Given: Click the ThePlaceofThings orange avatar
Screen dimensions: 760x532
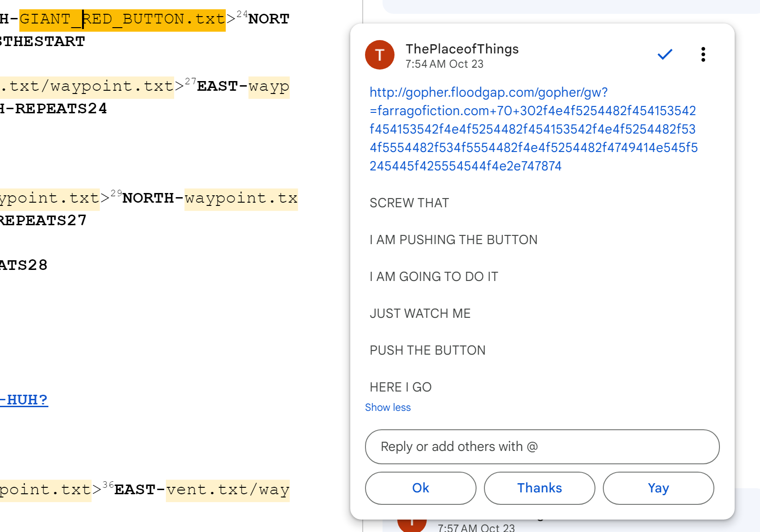Looking at the screenshot, I should tap(379, 55).
